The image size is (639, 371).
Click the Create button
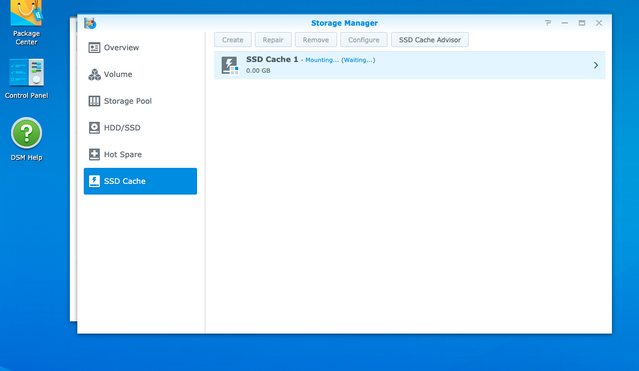coord(233,40)
